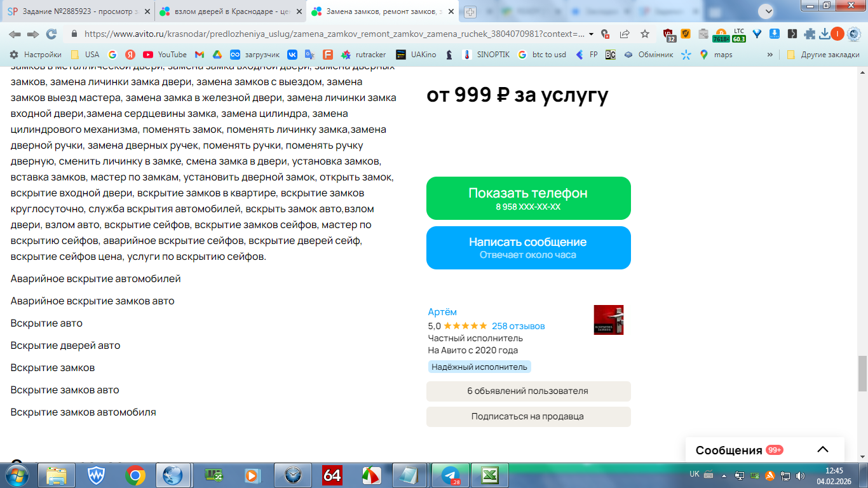Open the address bar URL dropdown arrow

592,34
